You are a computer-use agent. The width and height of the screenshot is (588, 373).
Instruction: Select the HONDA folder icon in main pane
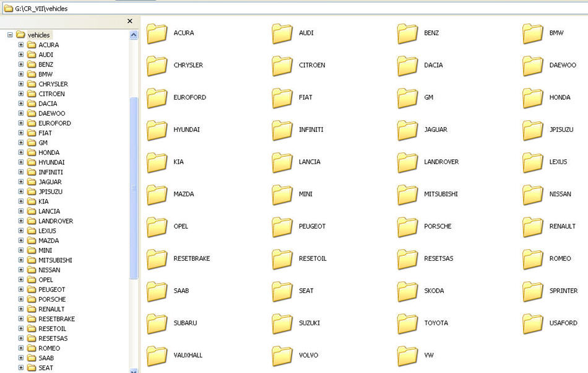(532, 99)
